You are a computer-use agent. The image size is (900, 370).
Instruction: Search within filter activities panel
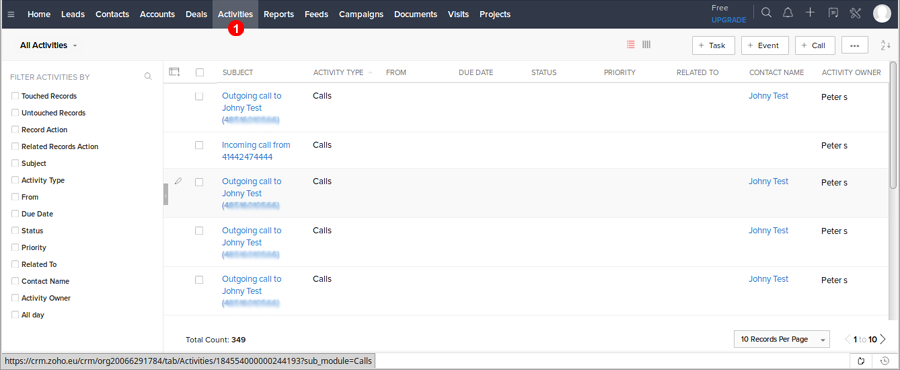tap(148, 76)
